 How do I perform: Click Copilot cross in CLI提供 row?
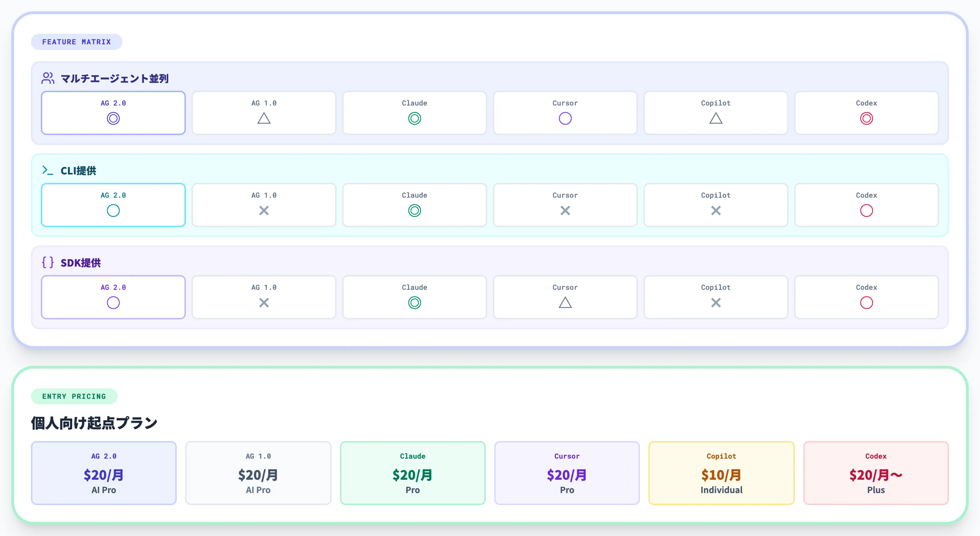[x=716, y=211]
